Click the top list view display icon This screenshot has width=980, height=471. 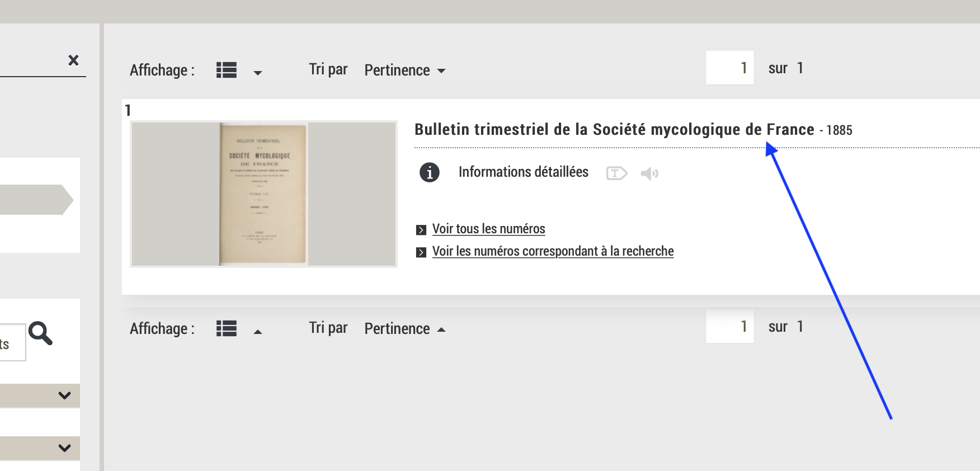point(227,70)
